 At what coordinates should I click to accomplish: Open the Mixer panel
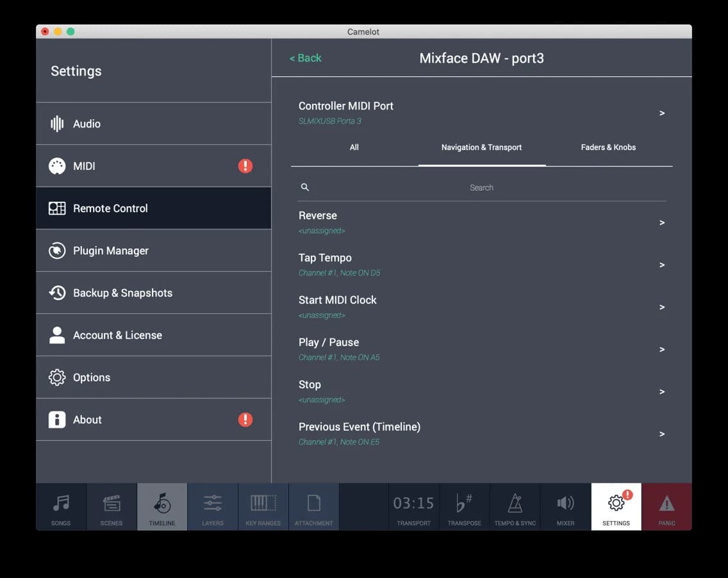click(565, 506)
